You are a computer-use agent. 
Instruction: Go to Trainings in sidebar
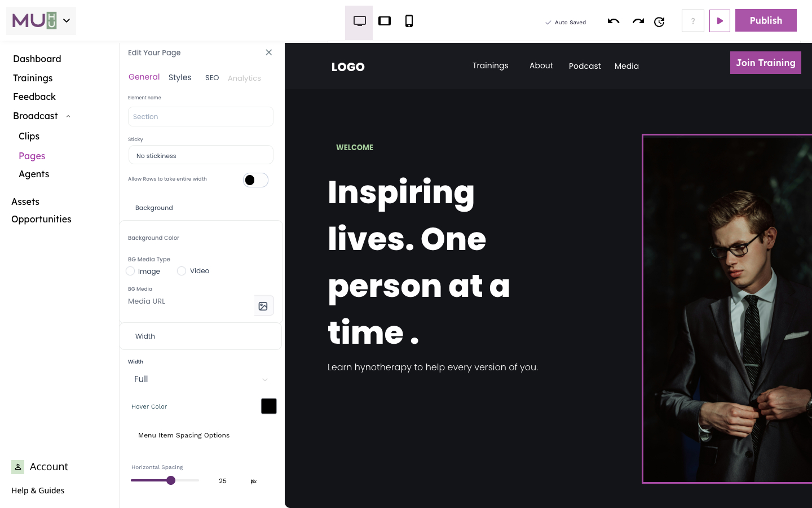point(33,78)
